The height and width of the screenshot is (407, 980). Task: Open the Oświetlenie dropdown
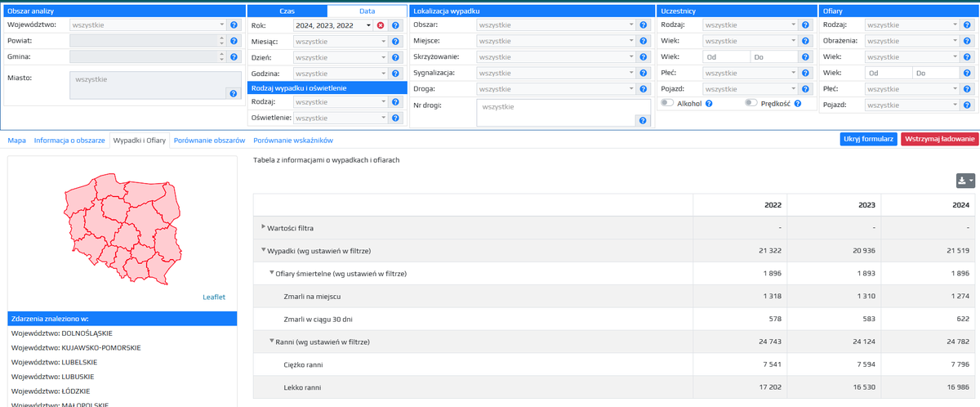(341, 119)
